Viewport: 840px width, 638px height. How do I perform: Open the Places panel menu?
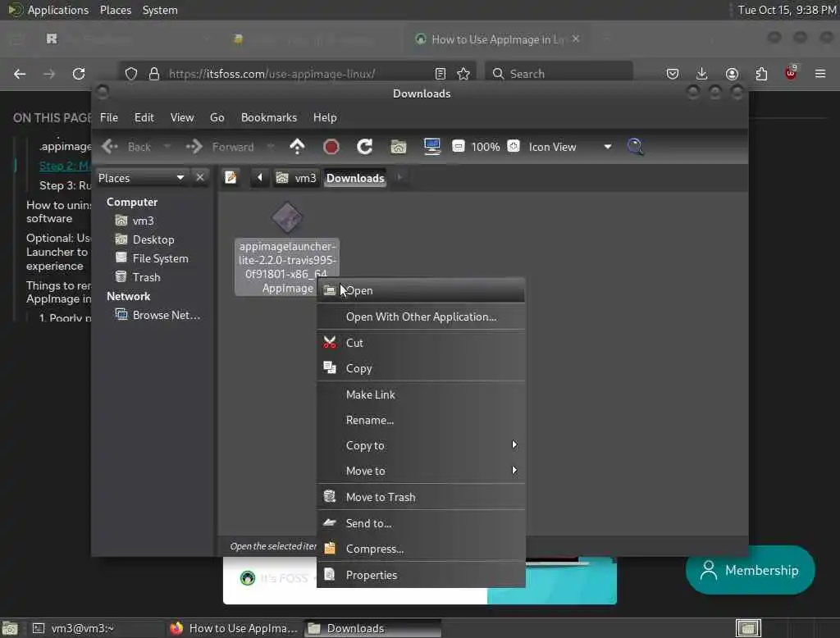coord(116,10)
